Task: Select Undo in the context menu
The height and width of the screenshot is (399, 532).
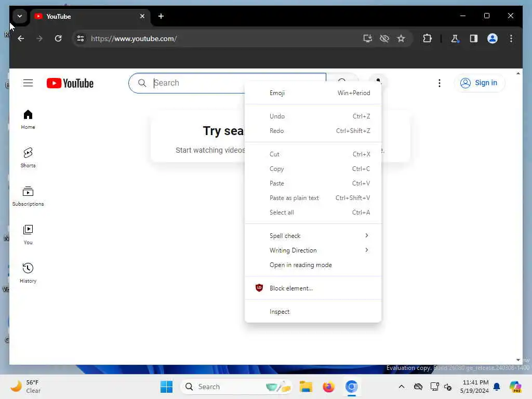Action: pyautogui.click(x=313, y=116)
